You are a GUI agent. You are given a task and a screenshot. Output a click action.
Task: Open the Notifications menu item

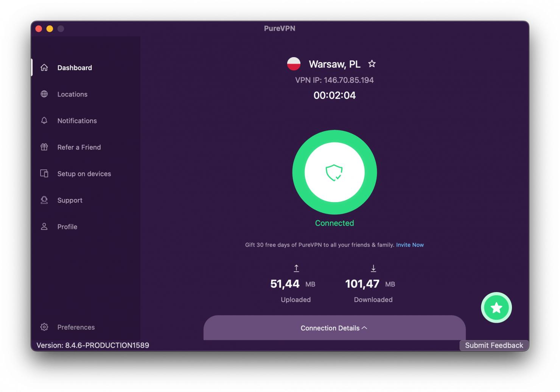(x=77, y=121)
